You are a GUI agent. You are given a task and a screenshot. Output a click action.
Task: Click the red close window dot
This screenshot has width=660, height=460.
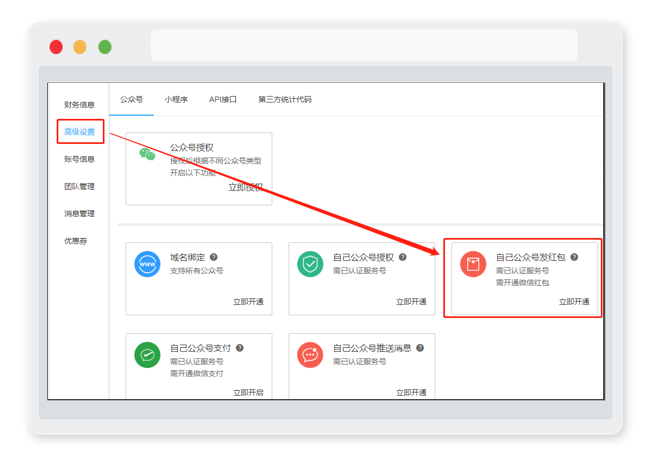[x=56, y=47]
